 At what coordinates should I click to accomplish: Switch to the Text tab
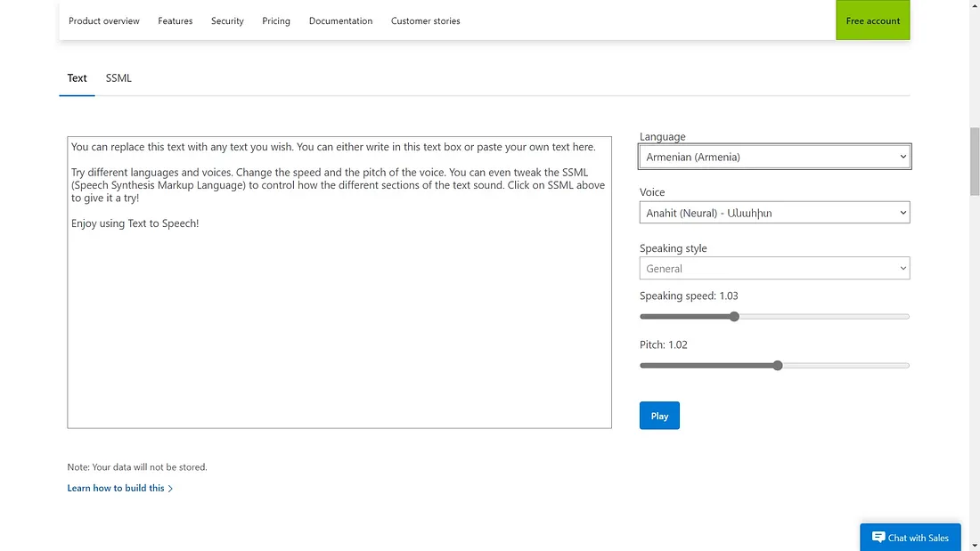click(x=77, y=78)
